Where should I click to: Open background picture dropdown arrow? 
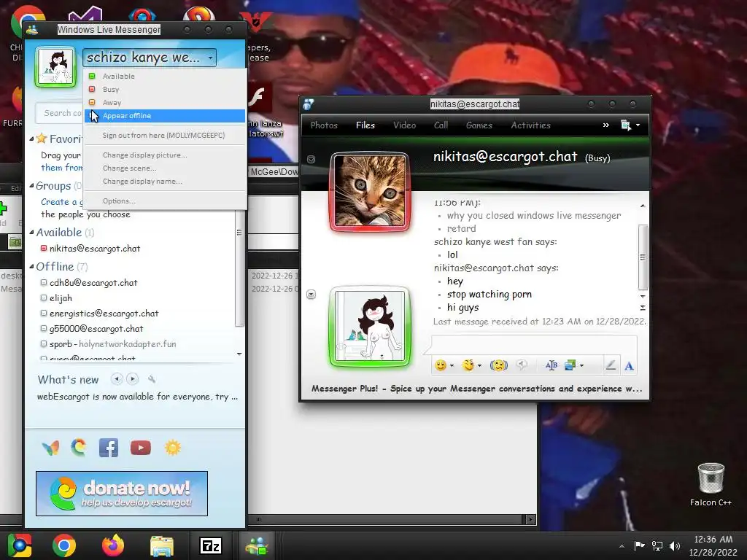coord(581,366)
